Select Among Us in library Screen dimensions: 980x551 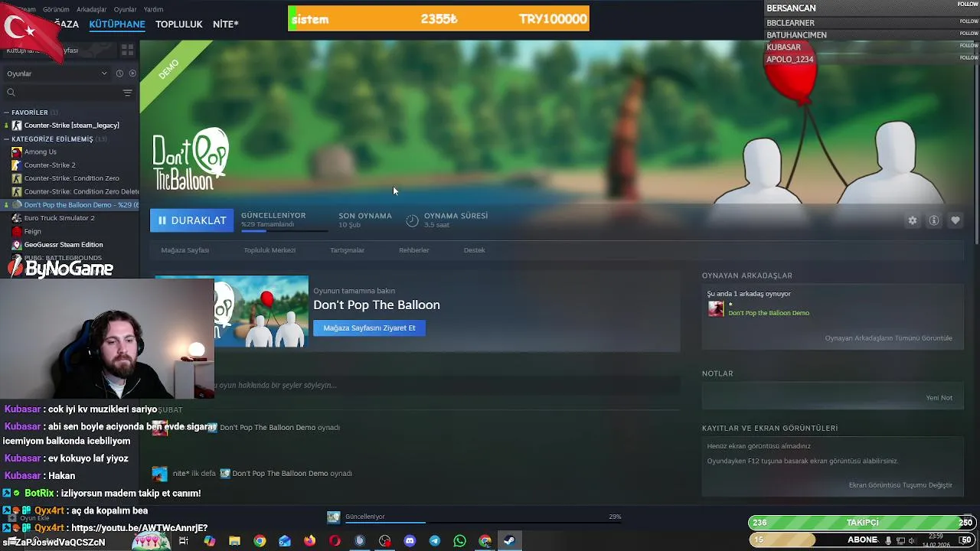pos(41,152)
